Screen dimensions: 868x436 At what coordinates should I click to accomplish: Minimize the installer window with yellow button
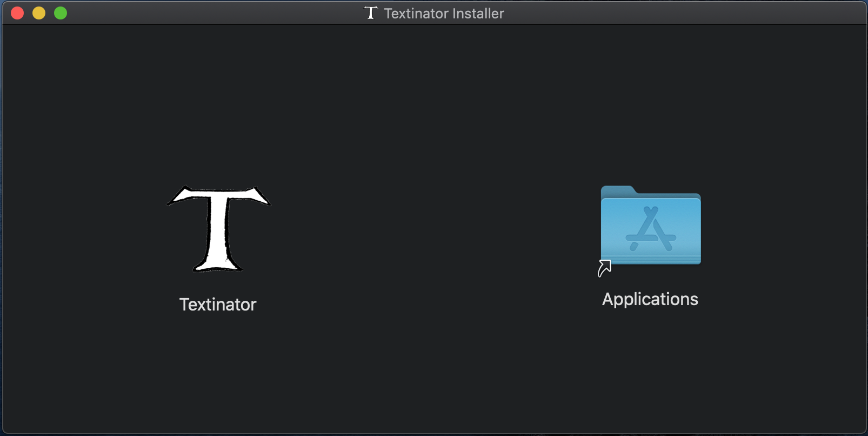(39, 13)
